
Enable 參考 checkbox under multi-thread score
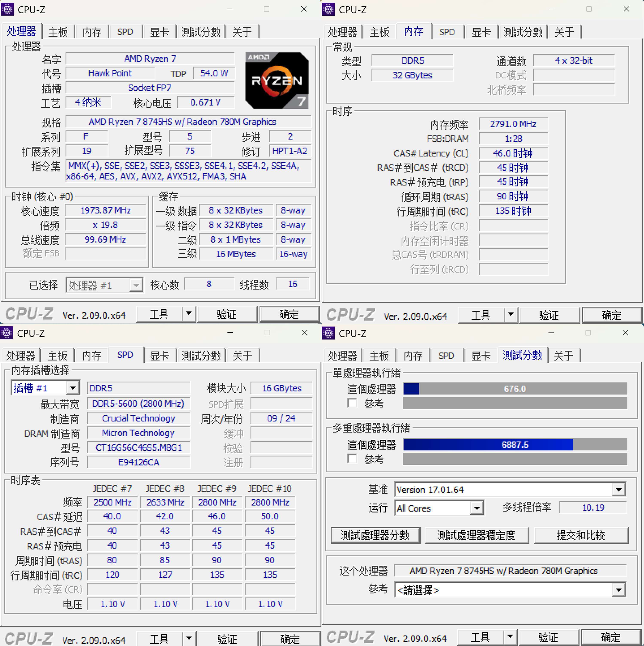pos(352,459)
